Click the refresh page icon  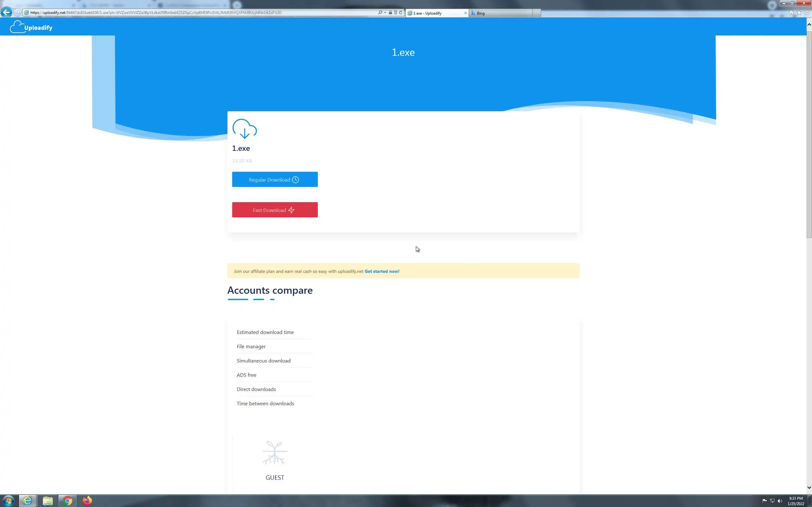pyautogui.click(x=400, y=12)
